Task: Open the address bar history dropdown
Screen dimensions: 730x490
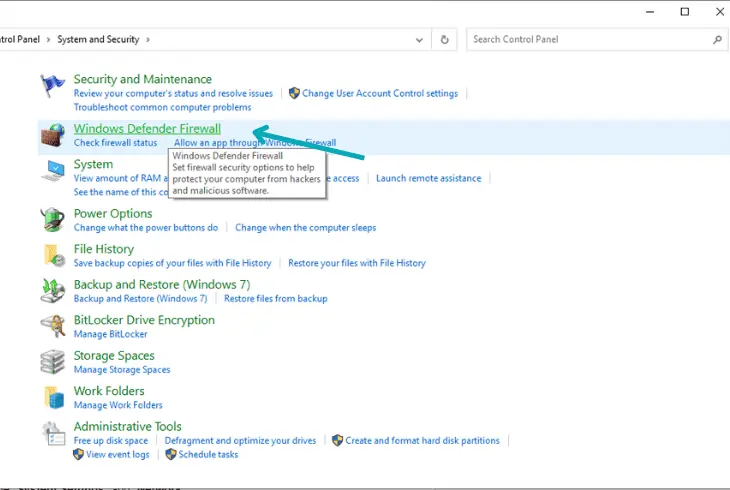Action: [419, 40]
